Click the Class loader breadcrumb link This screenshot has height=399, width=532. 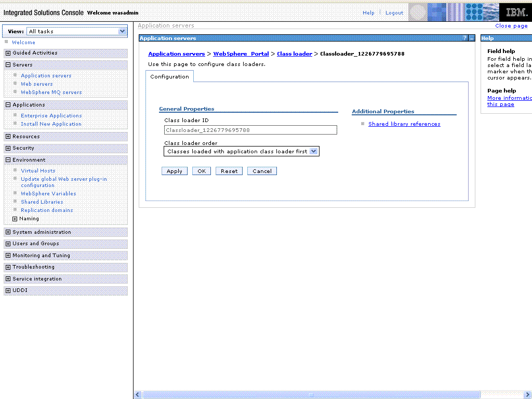click(295, 54)
